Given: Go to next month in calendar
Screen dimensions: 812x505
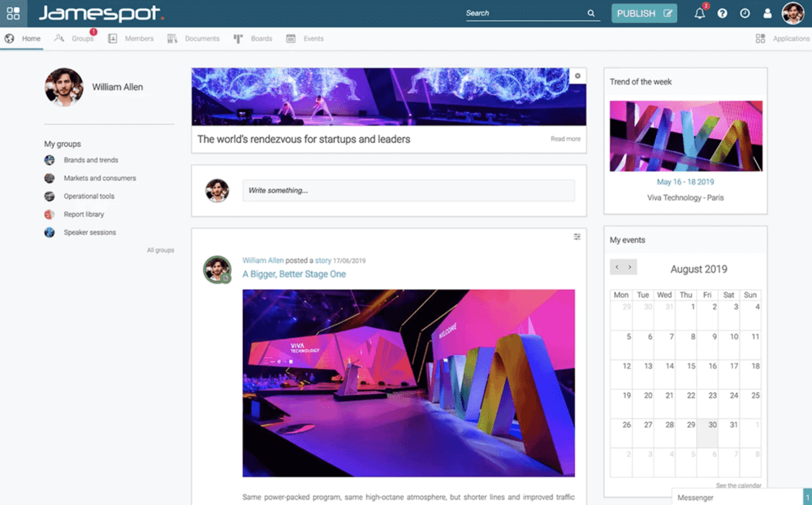Looking at the screenshot, I should pos(630,267).
